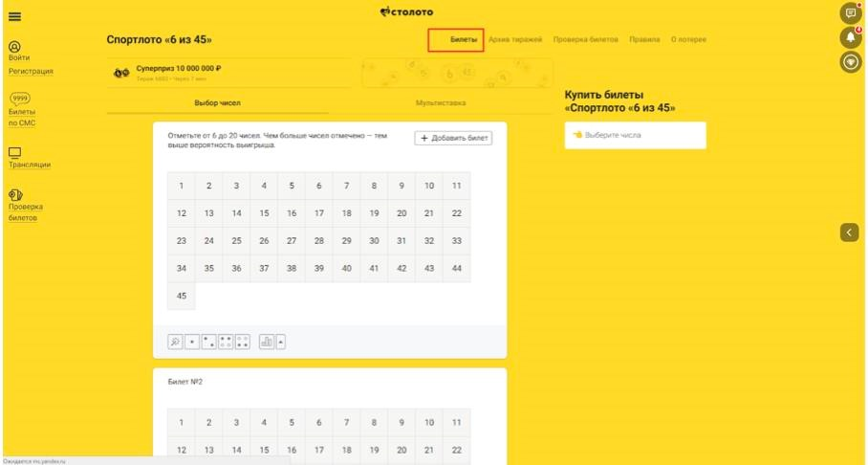
Task: Click the single-dot pattern button
Action: point(192,342)
